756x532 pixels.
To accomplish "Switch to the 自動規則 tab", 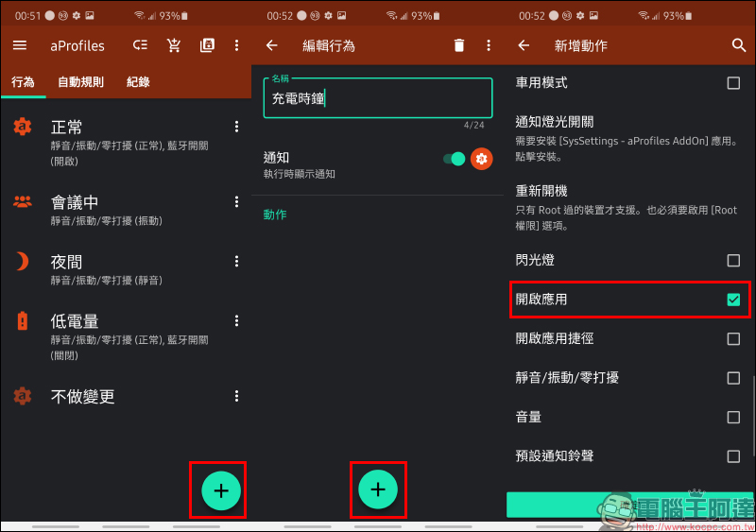I will click(x=80, y=82).
